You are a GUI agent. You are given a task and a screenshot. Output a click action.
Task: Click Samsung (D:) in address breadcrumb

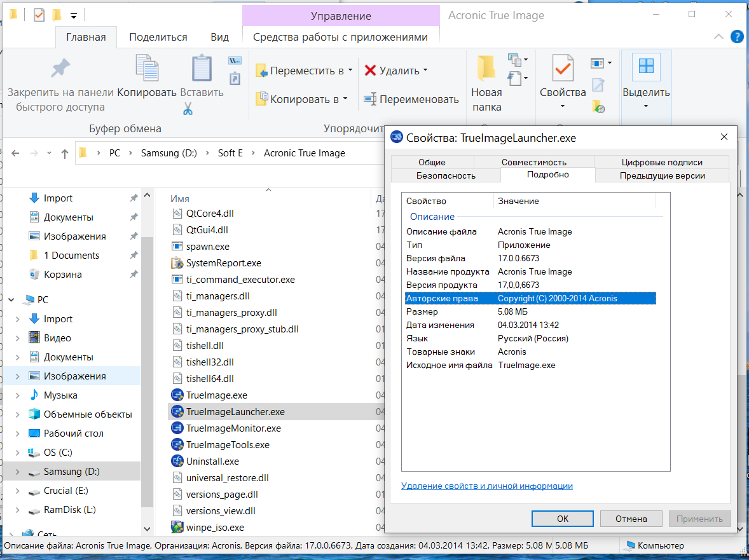(169, 153)
